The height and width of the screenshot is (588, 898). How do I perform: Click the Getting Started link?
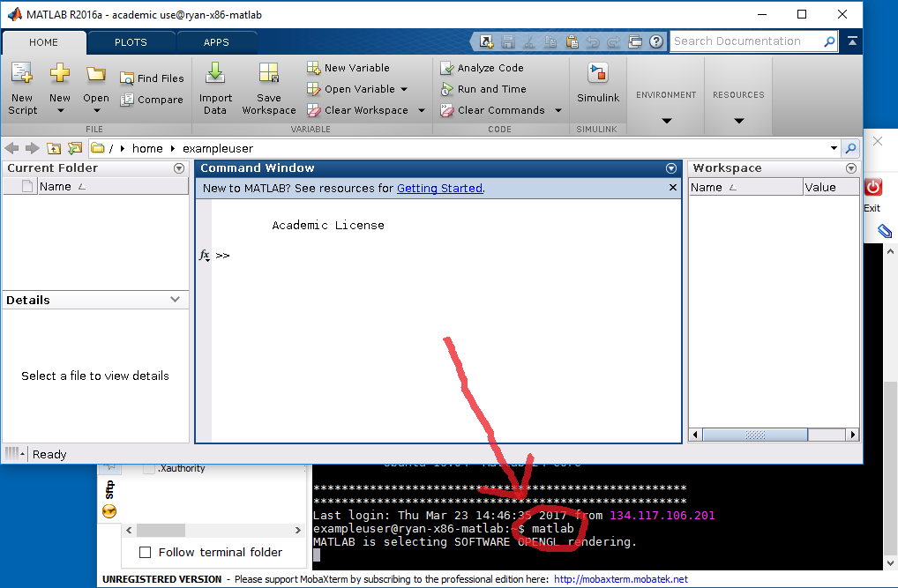440,189
